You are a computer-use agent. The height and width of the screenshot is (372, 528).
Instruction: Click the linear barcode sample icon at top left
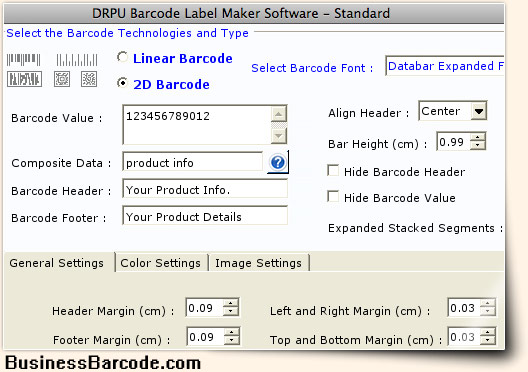pyautogui.click(x=24, y=60)
